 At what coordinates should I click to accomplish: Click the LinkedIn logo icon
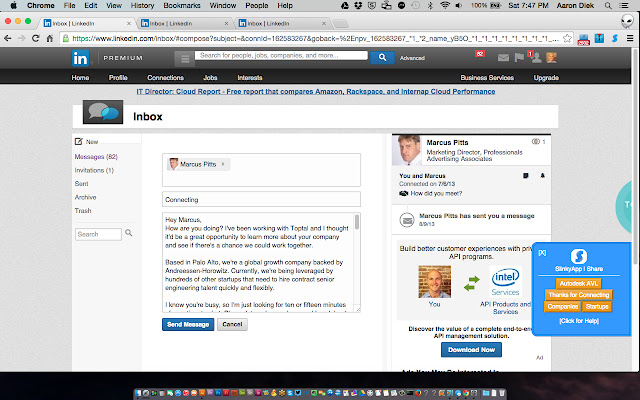[80, 58]
